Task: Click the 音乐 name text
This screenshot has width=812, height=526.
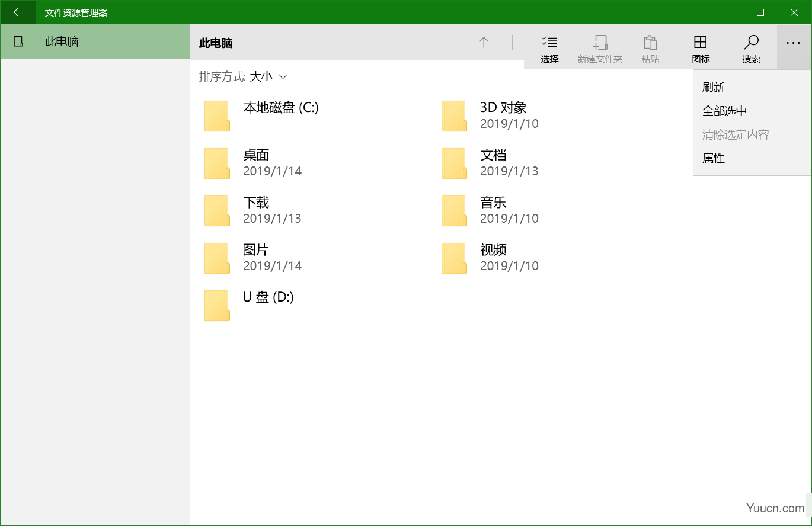Action: (493, 203)
